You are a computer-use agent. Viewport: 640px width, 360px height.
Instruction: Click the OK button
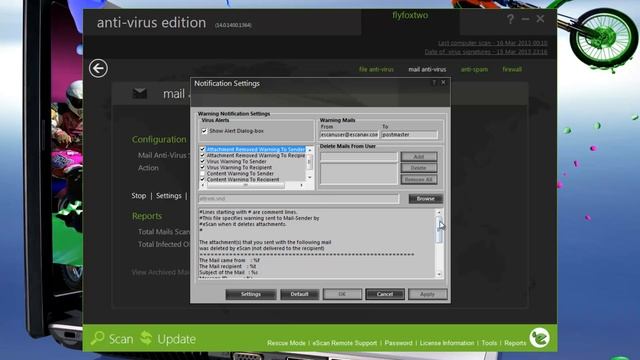(342, 294)
